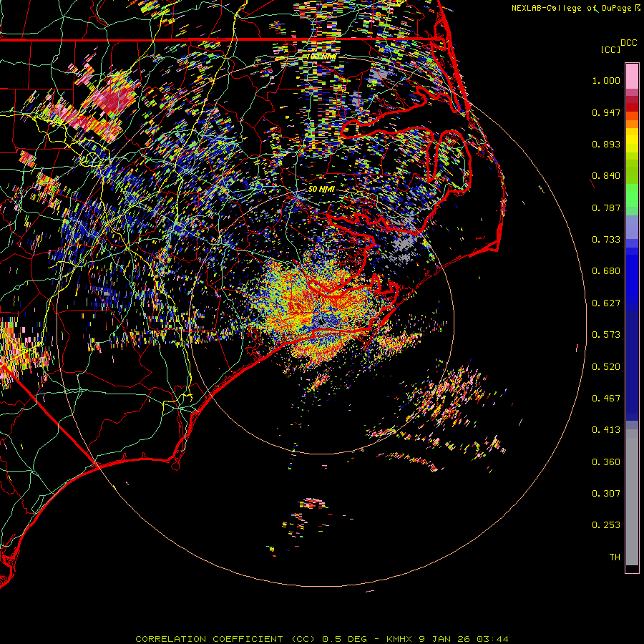Click the 0.413 scale value
The width and height of the screenshot is (644, 644).
606,430
